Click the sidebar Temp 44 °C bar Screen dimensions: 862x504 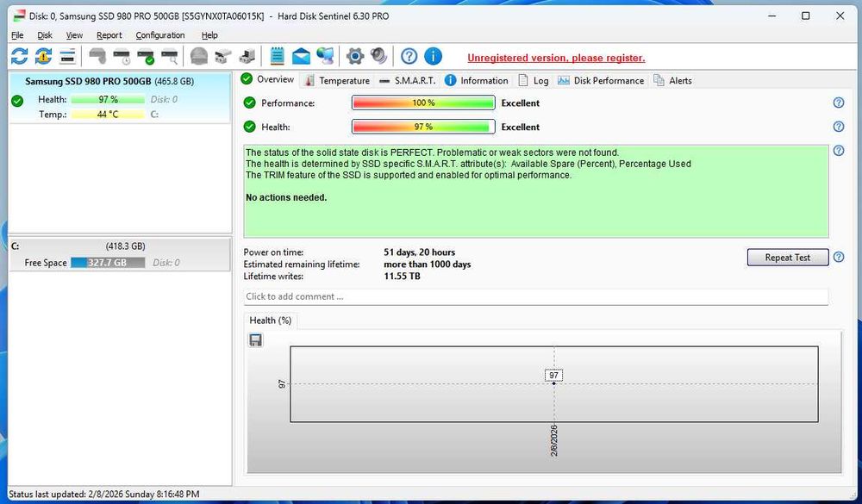pyautogui.click(x=108, y=115)
